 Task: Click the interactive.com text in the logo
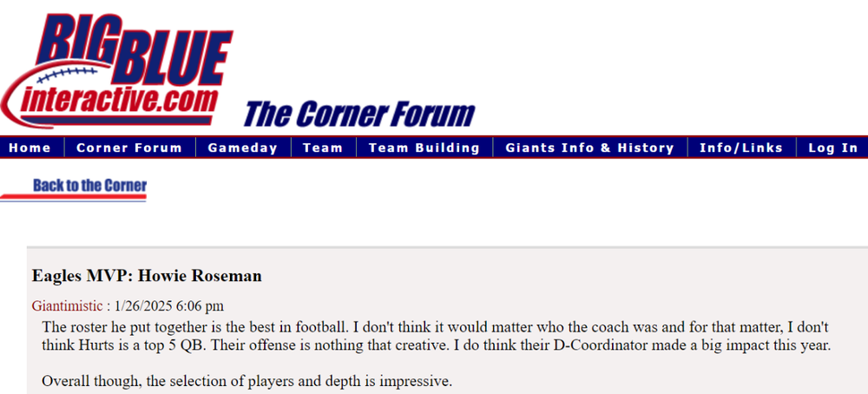point(122,100)
